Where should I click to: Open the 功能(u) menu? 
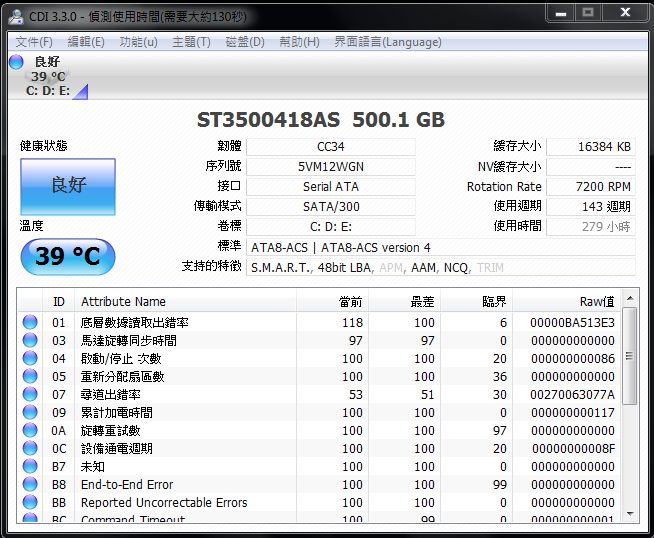tap(138, 42)
